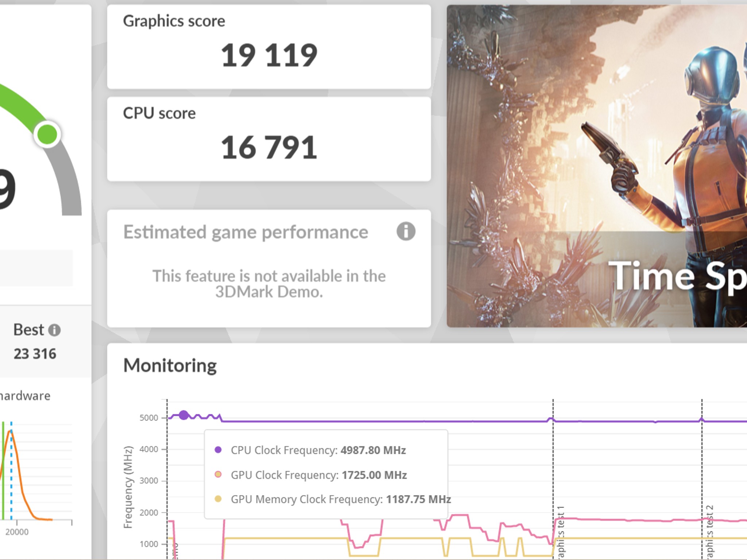747x560 pixels.
Task: Click the Estimated game performance heading
Action: tap(245, 232)
